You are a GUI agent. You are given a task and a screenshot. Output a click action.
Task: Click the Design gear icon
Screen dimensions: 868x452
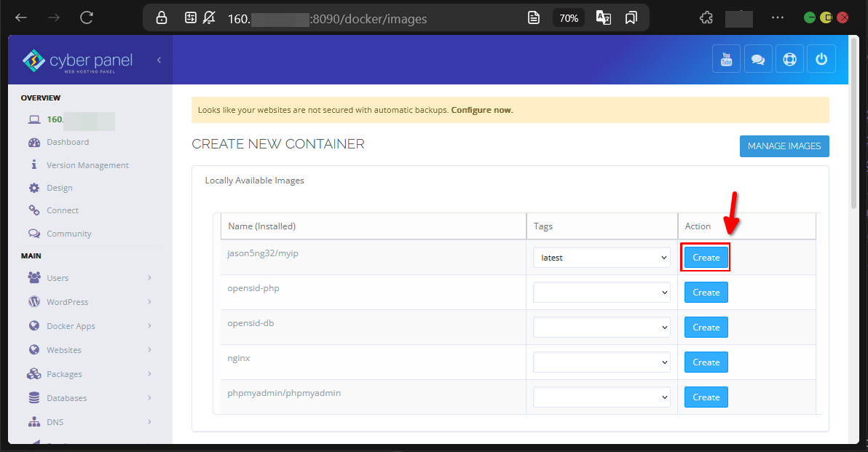[34, 188]
